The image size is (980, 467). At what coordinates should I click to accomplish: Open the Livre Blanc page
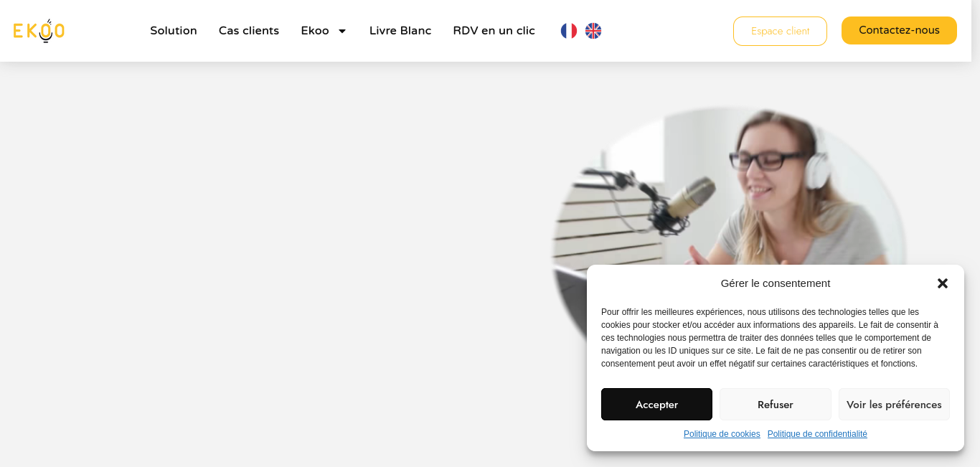tap(400, 31)
